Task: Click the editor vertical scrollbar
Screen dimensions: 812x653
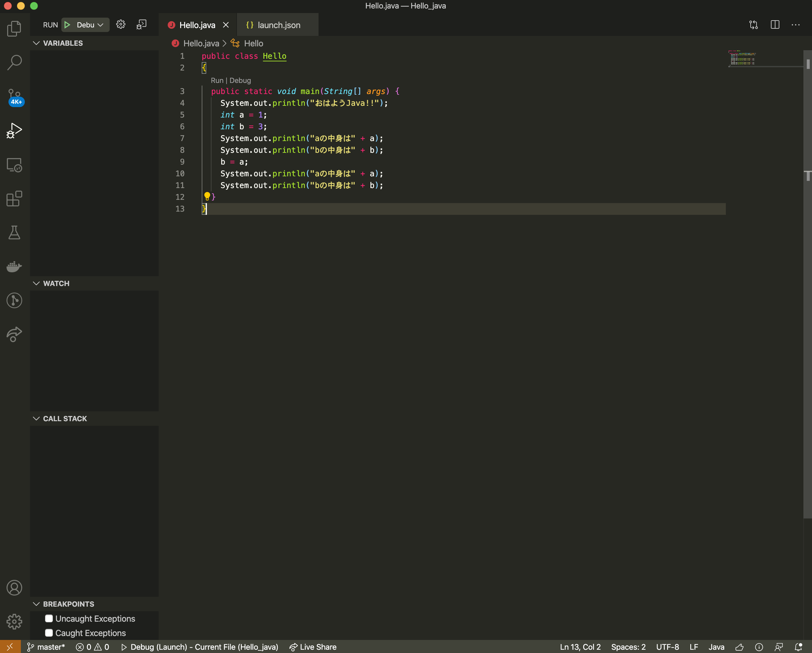Action: [x=808, y=284]
